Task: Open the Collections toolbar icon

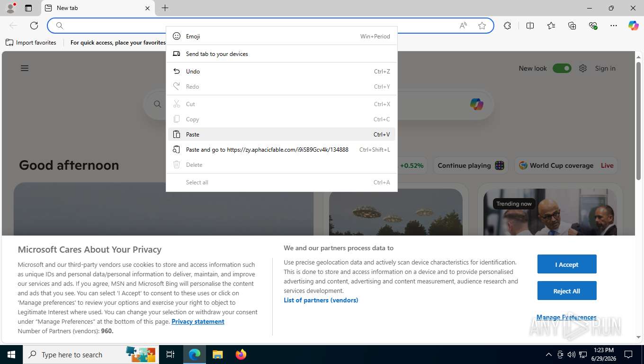Action: (x=572, y=26)
